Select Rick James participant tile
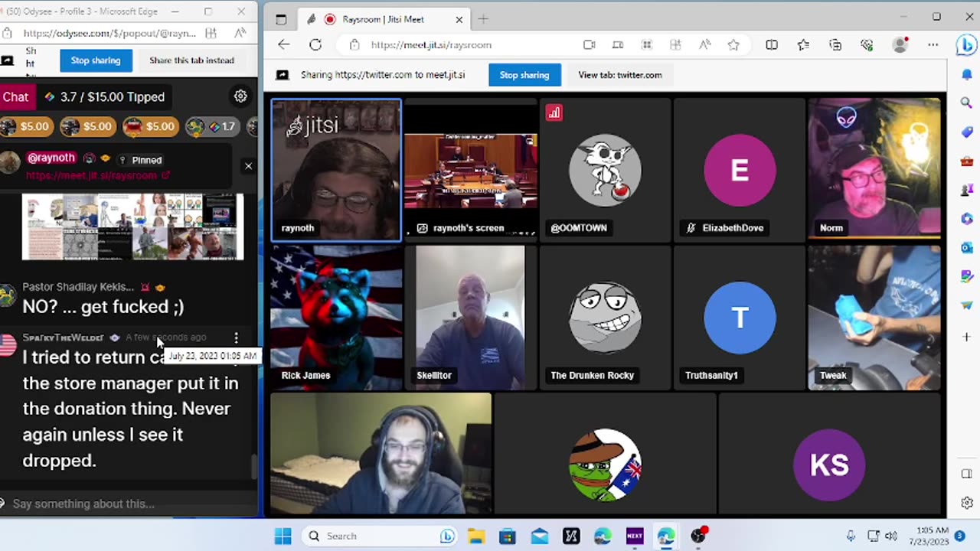980x551 pixels. coord(335,318)
